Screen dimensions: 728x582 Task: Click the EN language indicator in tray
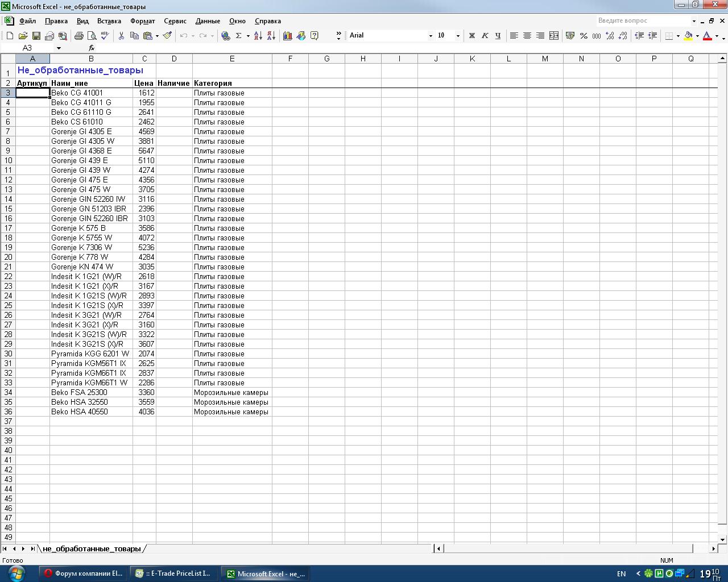point(622,574)
